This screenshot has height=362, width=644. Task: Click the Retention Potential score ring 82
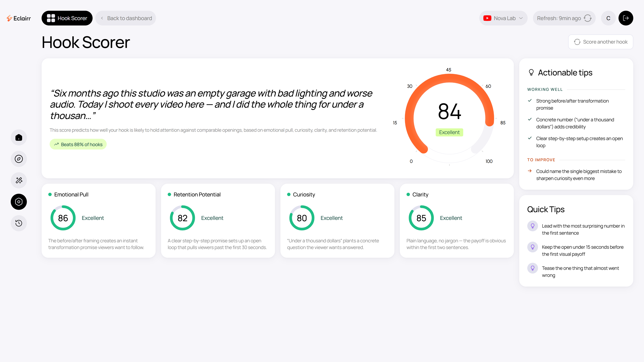(x=182, y=218)
